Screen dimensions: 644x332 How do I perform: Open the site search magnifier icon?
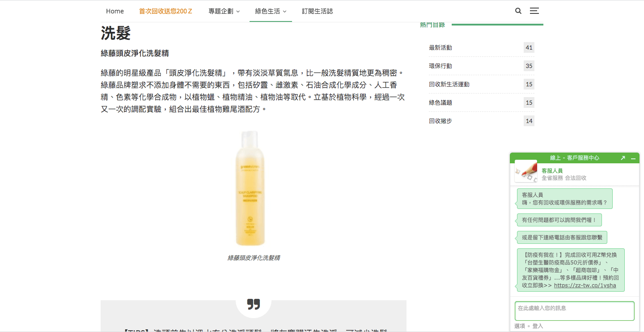(x=518, y=11)
